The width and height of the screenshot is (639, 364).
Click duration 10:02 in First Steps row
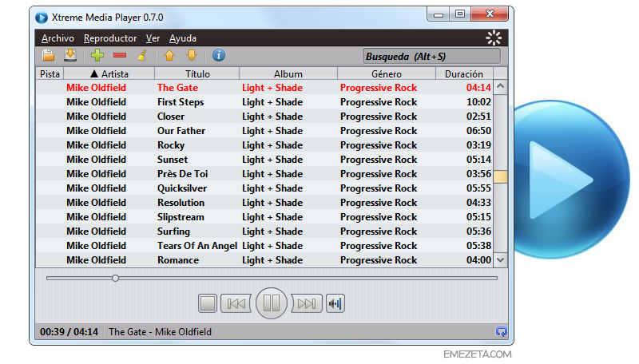(478, 102)
